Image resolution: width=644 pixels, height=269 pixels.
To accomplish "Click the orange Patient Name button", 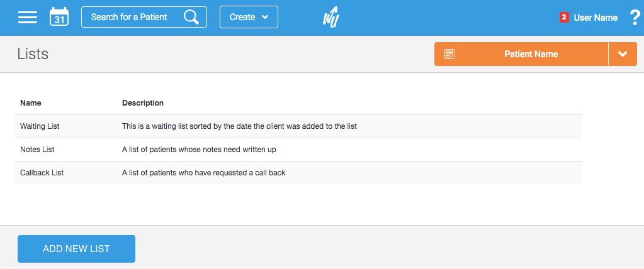I will coord(531,54).
